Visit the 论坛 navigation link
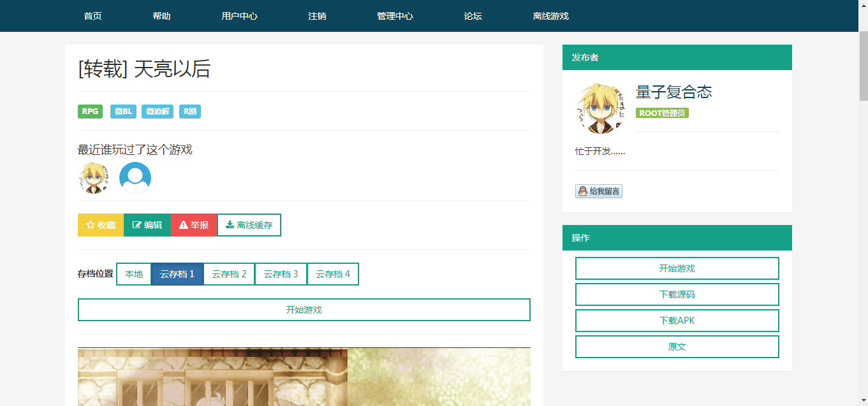Screen dimensions: 868x406 pos(473,16)
